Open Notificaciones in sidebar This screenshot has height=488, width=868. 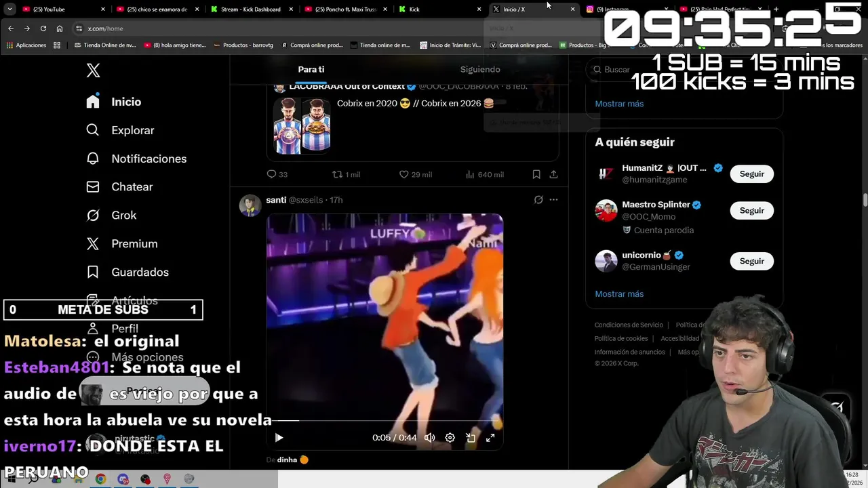(x=136, y=159)
